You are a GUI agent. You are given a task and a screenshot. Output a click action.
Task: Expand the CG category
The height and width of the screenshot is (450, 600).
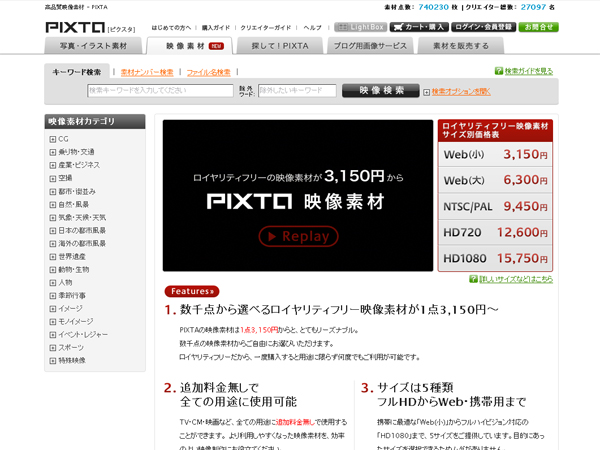pos(52,139)
